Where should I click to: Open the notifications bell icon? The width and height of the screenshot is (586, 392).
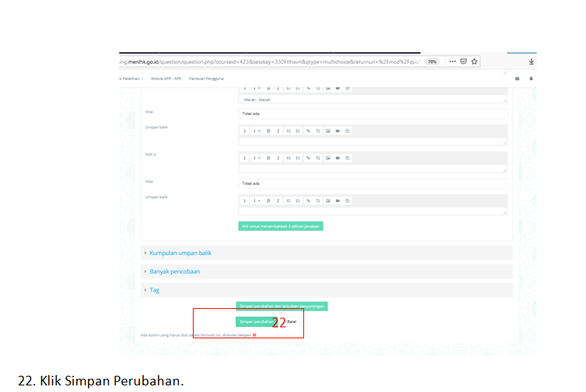click(532, 78)
